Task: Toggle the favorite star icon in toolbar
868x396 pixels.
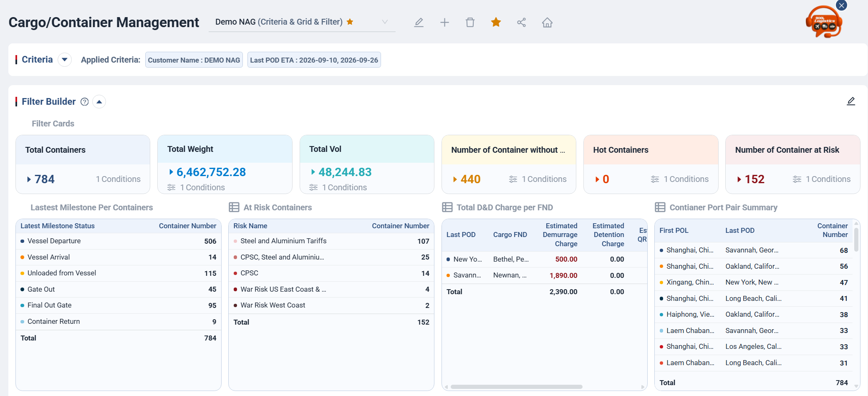Action: point(496,22)
